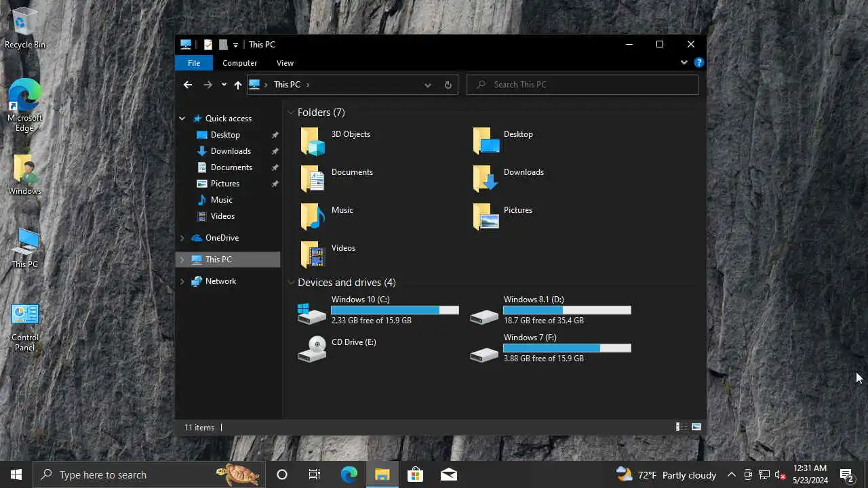Expand the ribbon with chevron

684,62
